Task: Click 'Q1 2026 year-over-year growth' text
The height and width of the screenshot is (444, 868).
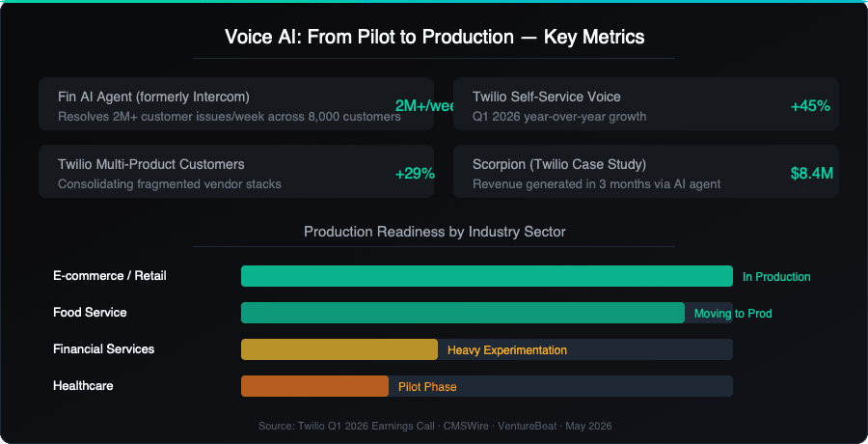Action: 559,117
